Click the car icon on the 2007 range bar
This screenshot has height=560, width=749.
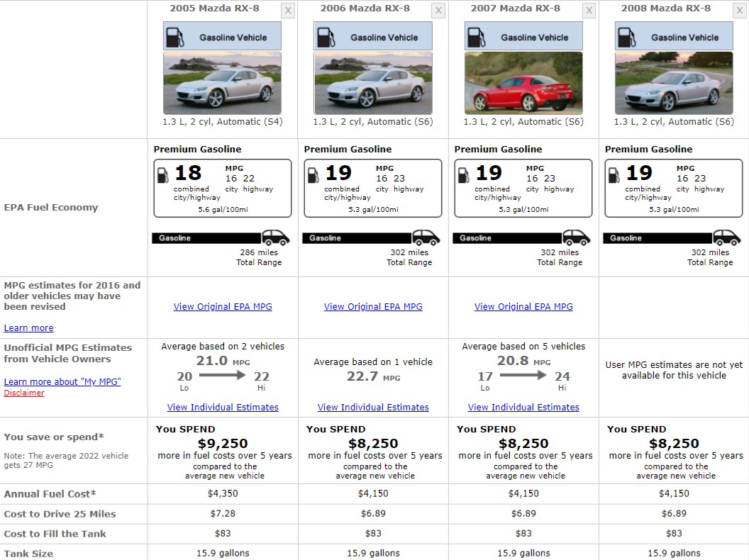coord(577,237)
